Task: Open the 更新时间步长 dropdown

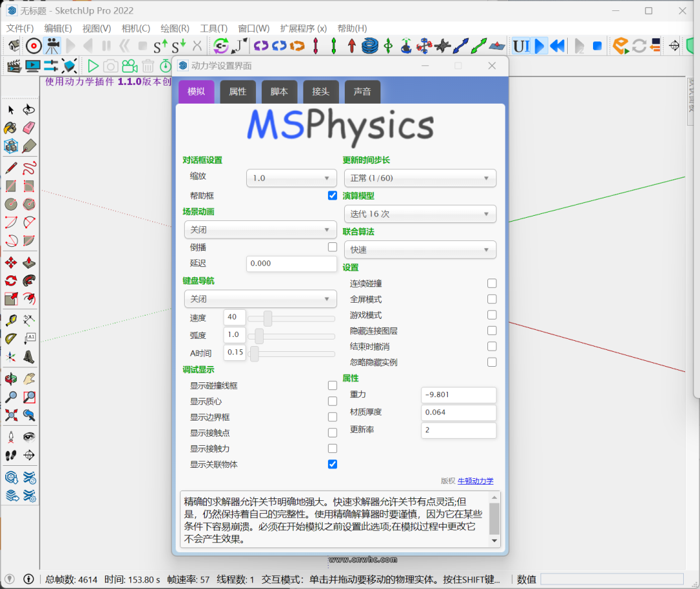Action: click(420, 178)
